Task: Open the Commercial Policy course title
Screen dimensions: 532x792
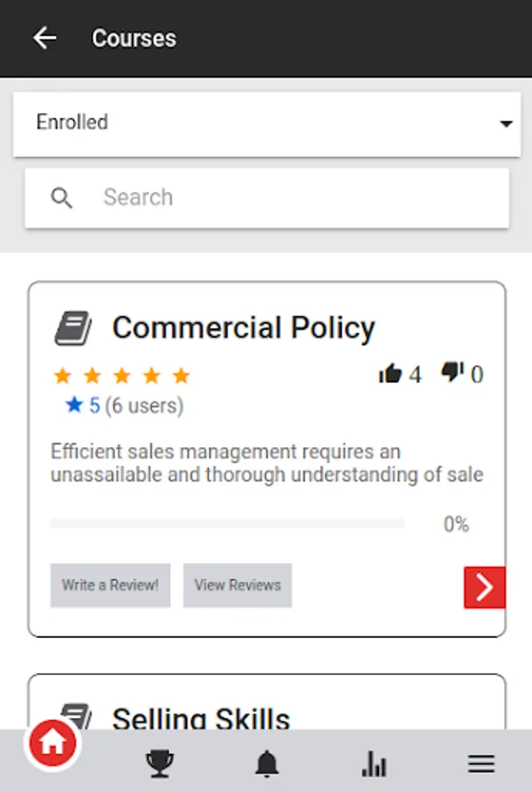Action: pyautogui.click(x=244, y=328)
